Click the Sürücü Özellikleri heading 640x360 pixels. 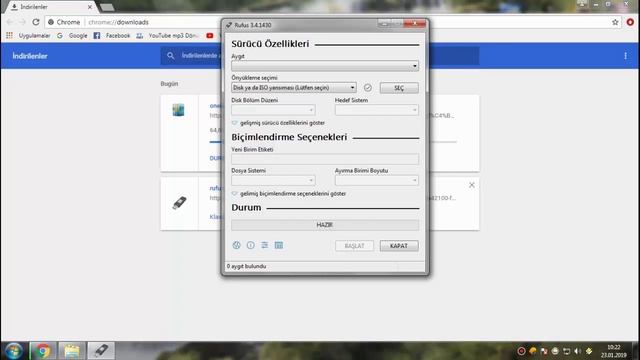point(270,44)
